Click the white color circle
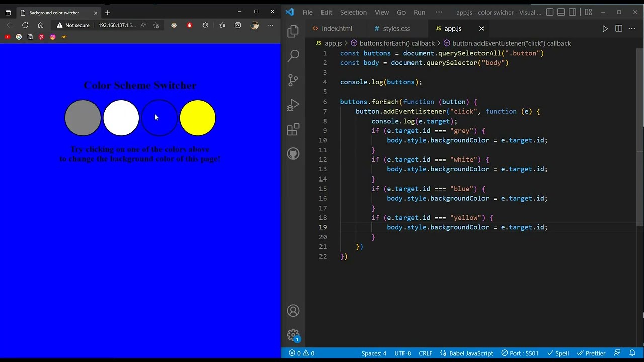 (121, 118)
